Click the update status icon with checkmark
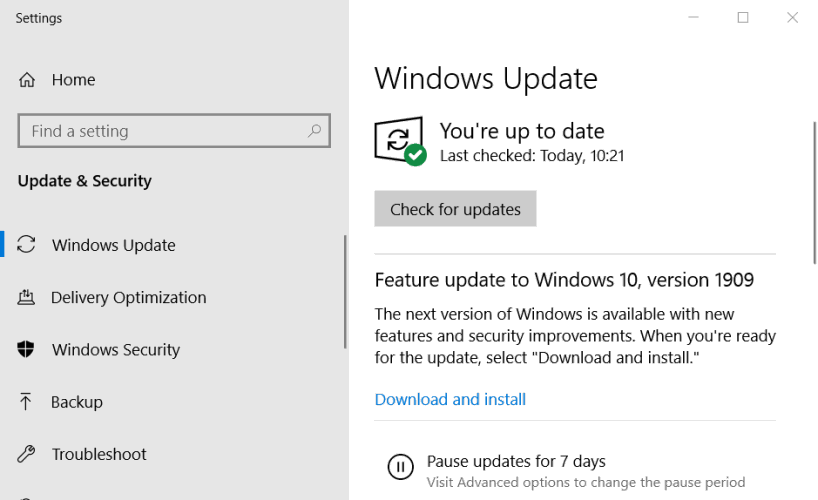This screenshot has width=818, height=500. click(x=400, y=141)
